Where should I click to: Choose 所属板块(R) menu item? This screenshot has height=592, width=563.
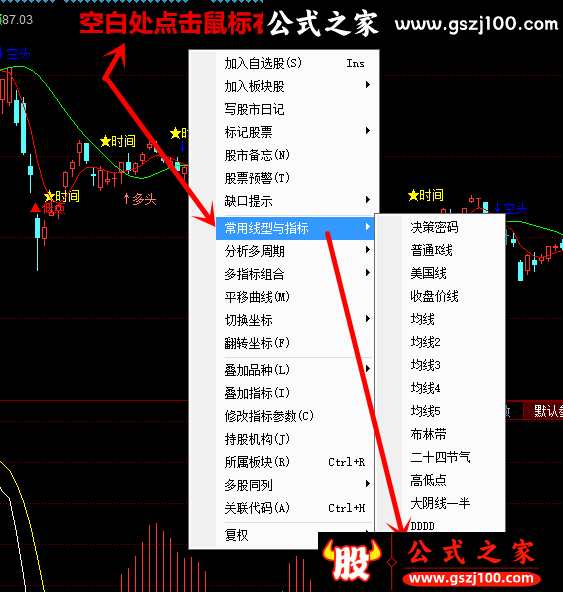pyautogui.click(x=295, y=462)
